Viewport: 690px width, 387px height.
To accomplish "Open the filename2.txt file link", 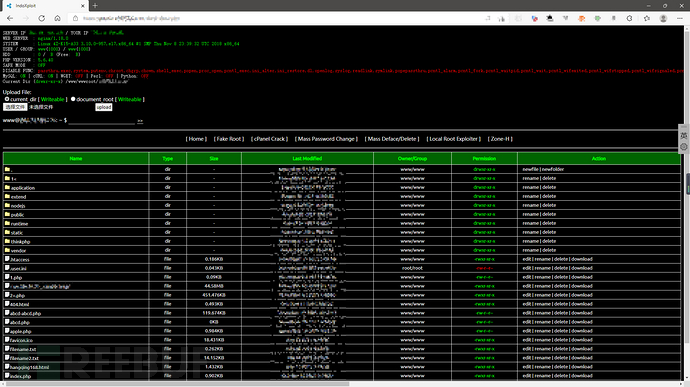I will (24, 358).
